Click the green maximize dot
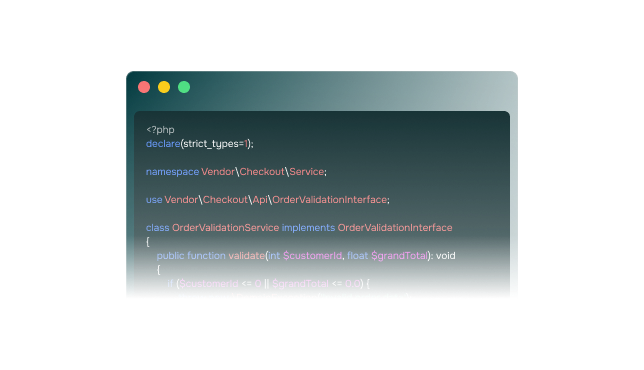644x370 pixels. pos(184,87)
